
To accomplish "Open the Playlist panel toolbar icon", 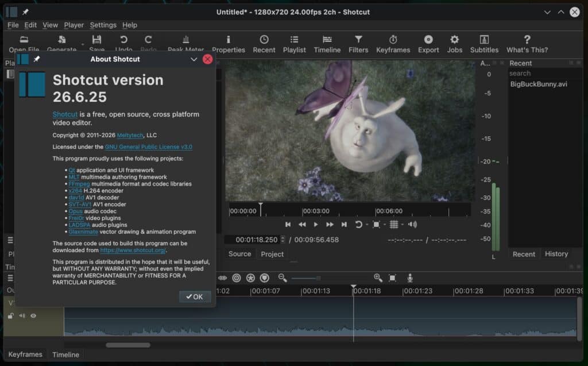I will (x=294, y=44).
